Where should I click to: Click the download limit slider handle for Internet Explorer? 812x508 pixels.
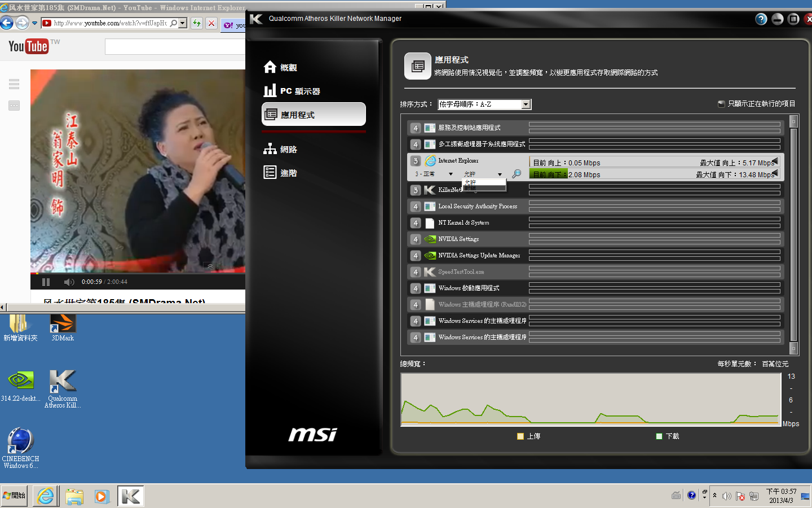pyautogui.click(x=775, y=173)
